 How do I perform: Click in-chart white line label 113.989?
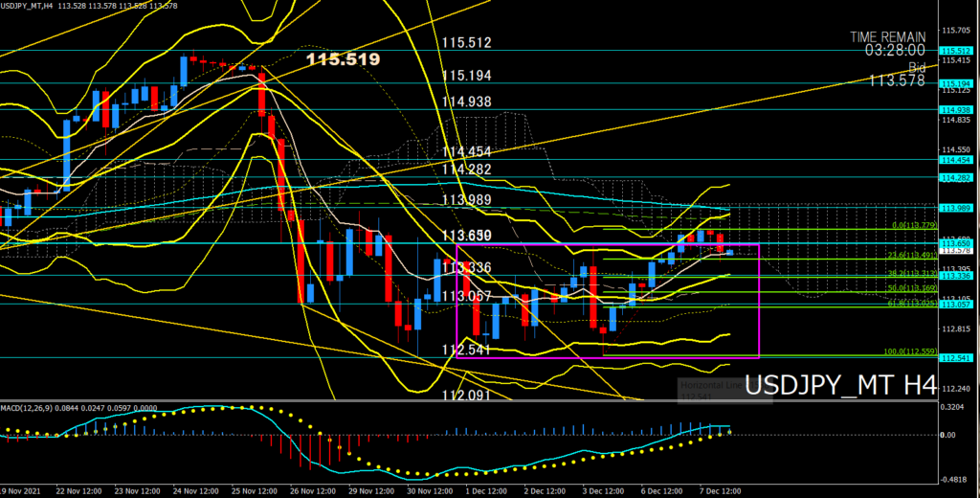466,200
